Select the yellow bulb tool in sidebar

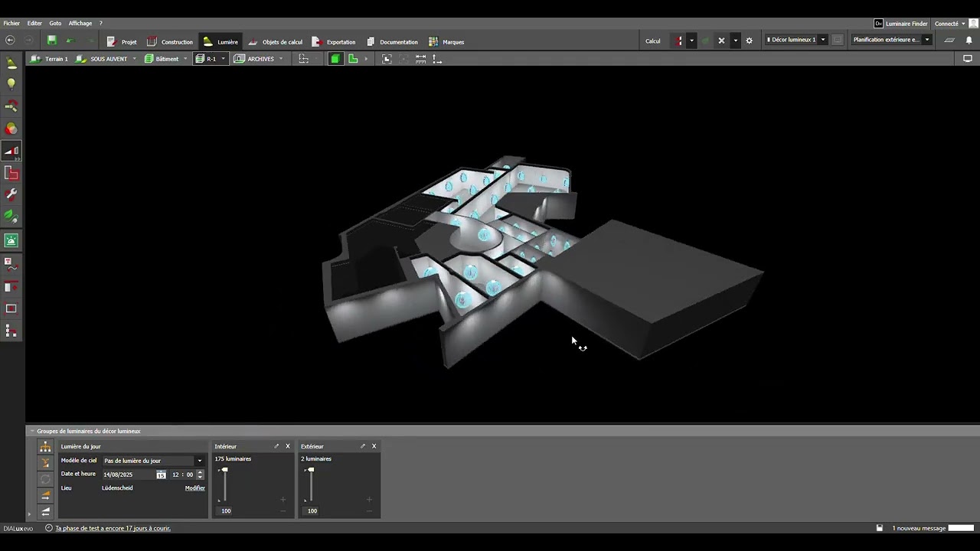pyautogui.click(x=11, y=84)
